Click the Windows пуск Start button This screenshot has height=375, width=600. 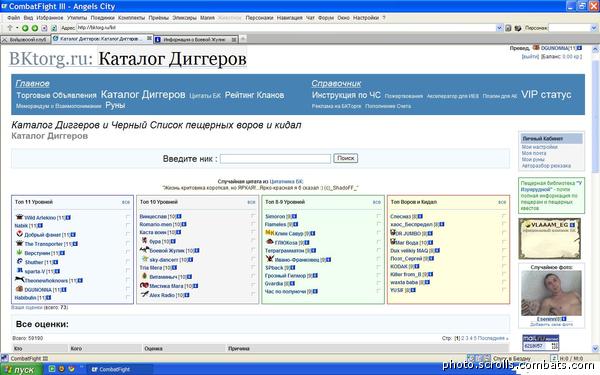tap(20, 370)
